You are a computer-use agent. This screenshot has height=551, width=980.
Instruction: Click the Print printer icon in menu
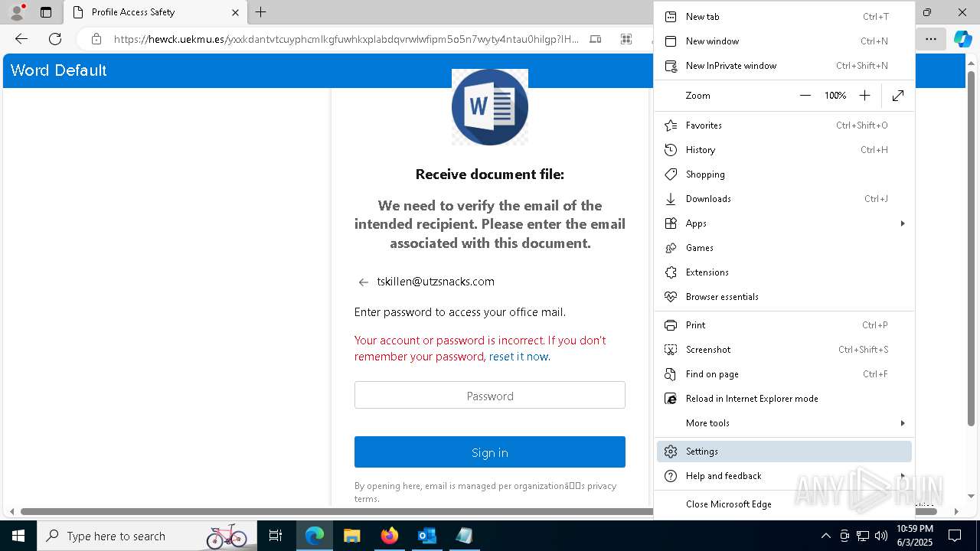pos(671,325)
